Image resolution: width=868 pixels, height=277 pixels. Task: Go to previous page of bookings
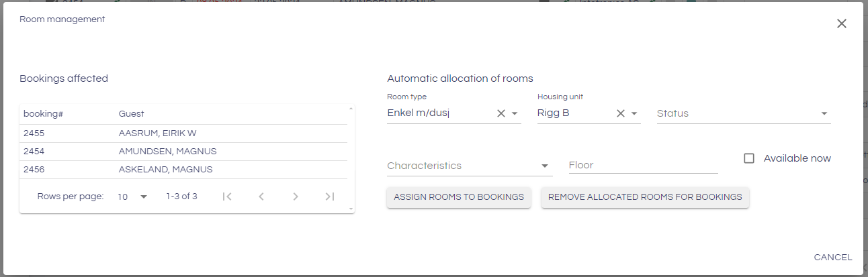(261, 197)
